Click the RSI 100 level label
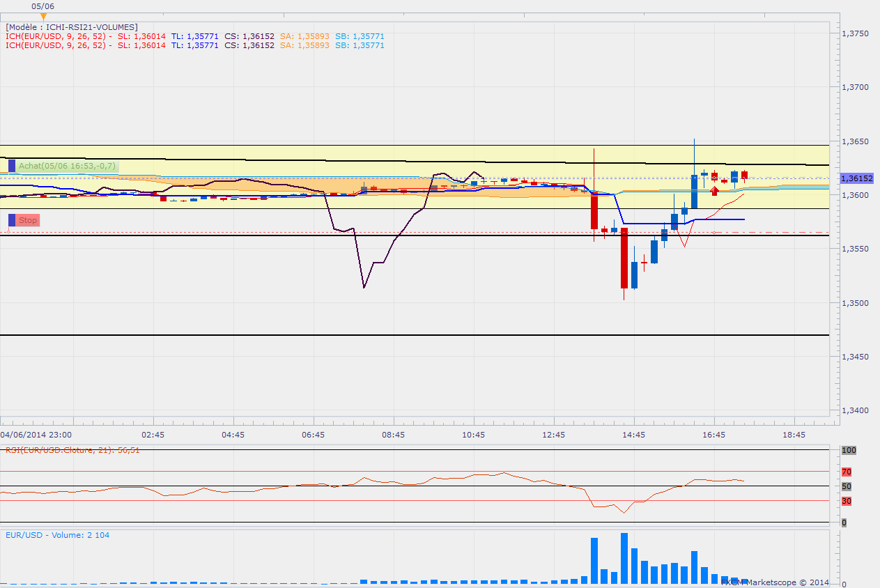The width and height of the screenshot is (880, 588). [x=849, y=451]
